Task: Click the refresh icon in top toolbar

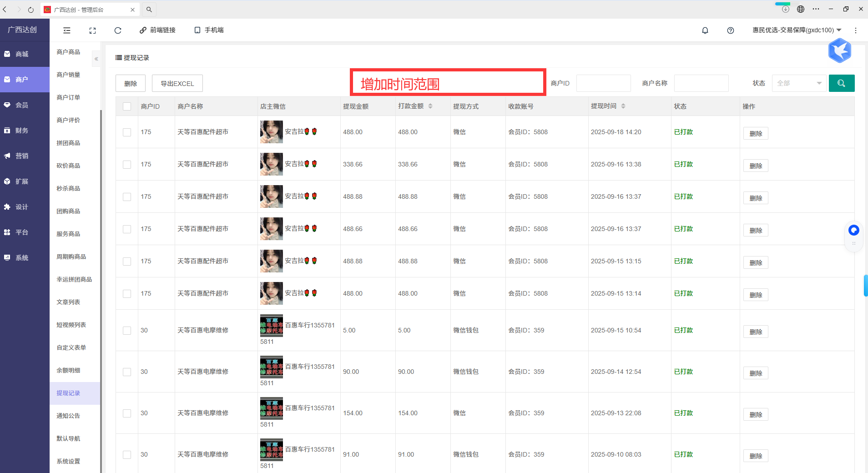Action: pos(118,30)
